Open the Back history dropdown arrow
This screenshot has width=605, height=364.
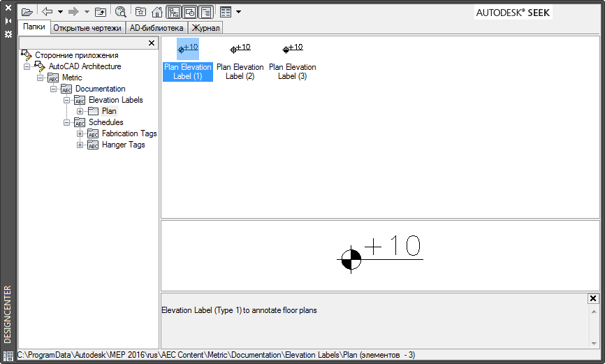click(61, 12)
